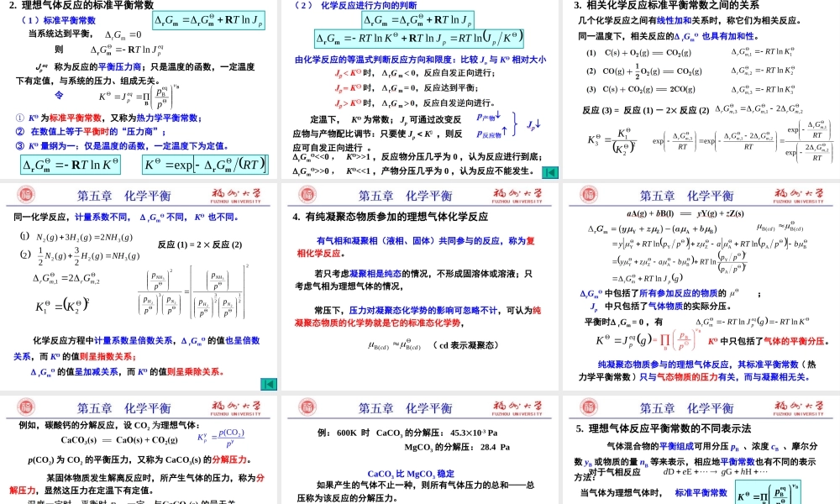Click the red seal emblem on bottom-left slide header
This screenshot has width=840, height=504.
click(25, 407)
